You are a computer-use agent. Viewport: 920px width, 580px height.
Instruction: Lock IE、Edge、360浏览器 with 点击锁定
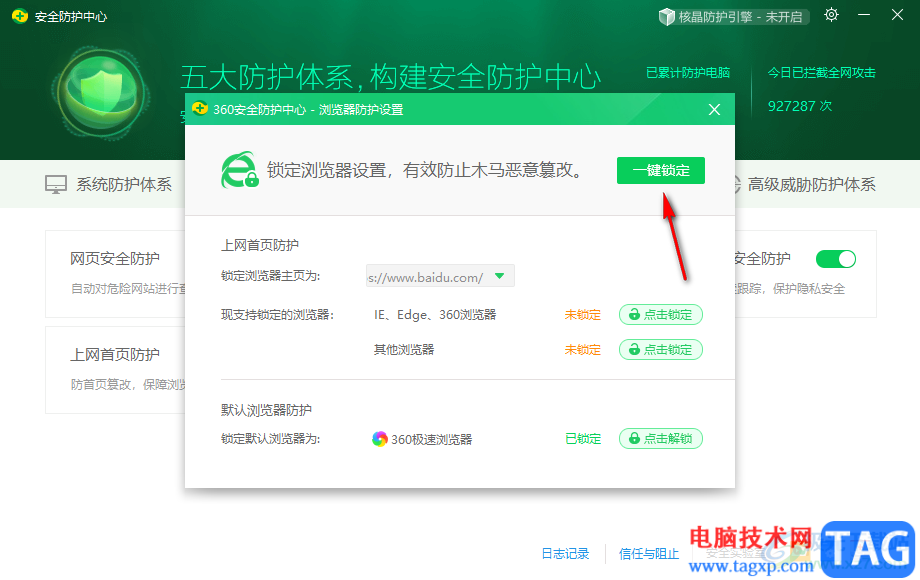pos(661,315)
